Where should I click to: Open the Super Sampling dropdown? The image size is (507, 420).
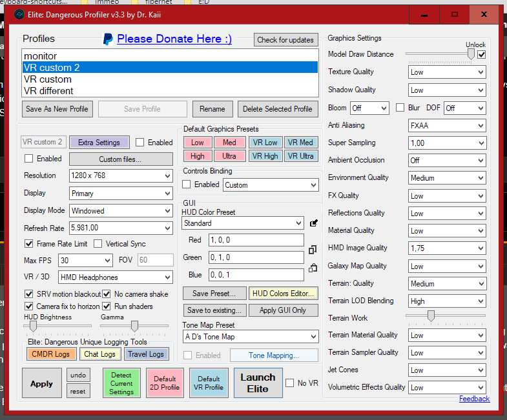coord(447,143)
